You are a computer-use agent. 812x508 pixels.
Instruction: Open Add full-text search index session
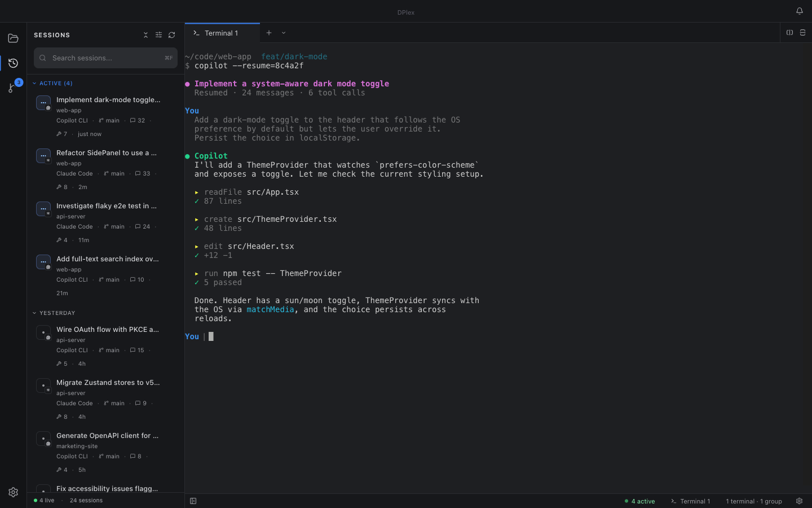pos(105,276)
